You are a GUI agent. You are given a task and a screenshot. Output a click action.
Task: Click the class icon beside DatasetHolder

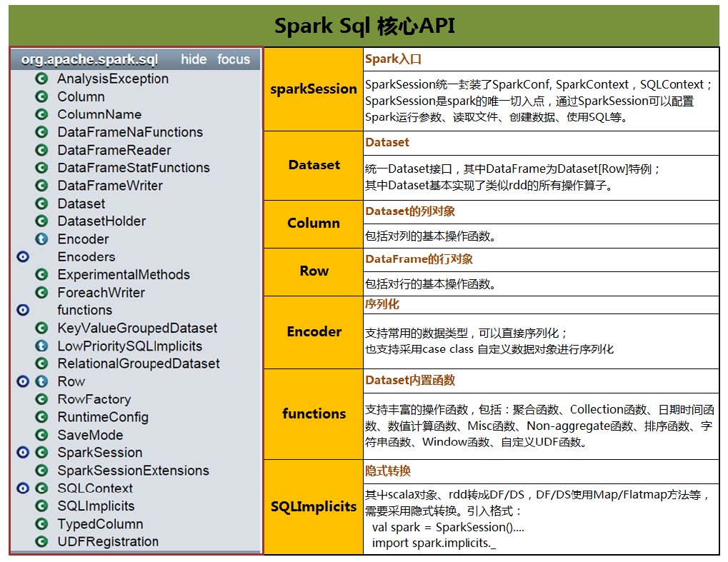[x=41, y=221]
